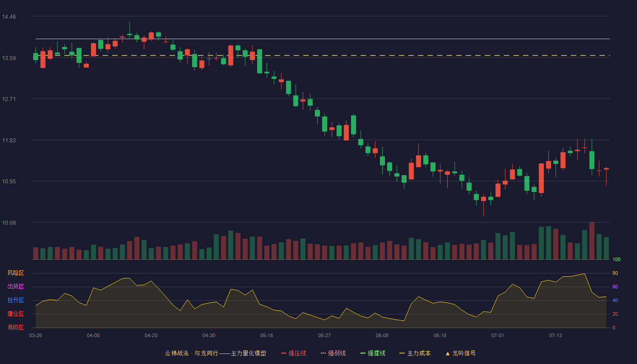This screenshot has width=637, height=364.
Task: Click the 05-27 date label
Action: [324, 335]
